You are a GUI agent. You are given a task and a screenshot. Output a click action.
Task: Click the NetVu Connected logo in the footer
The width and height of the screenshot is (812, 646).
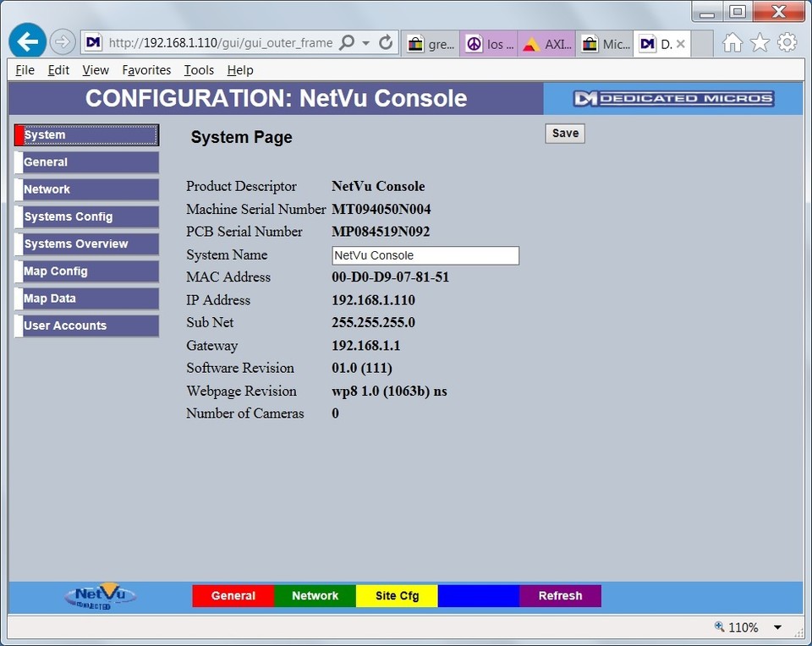click(x=99, y=595)
